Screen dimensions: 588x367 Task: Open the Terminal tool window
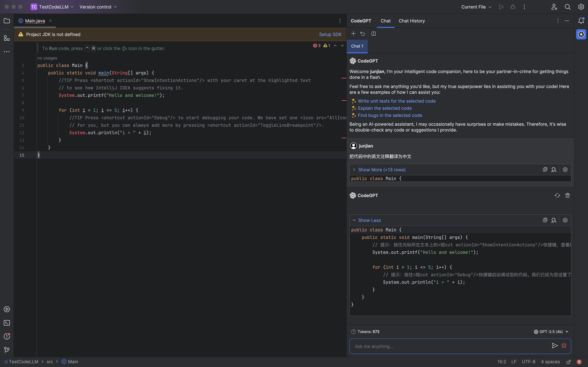tap(7, 323)
